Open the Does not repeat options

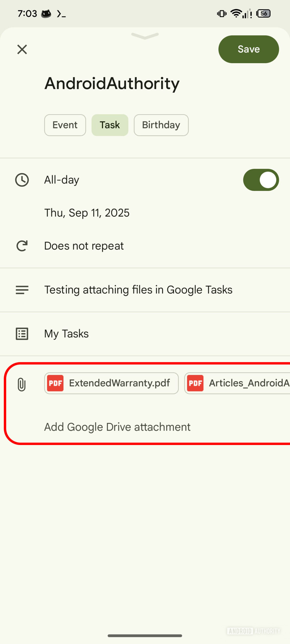point(84,246)
